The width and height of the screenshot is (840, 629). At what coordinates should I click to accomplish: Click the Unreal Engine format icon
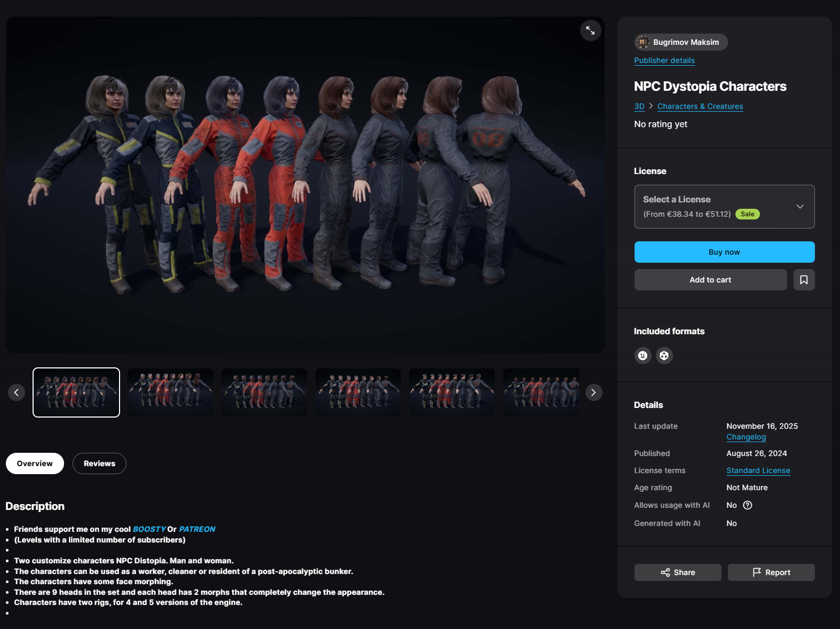pyautogui.click(x=643, y=356)
